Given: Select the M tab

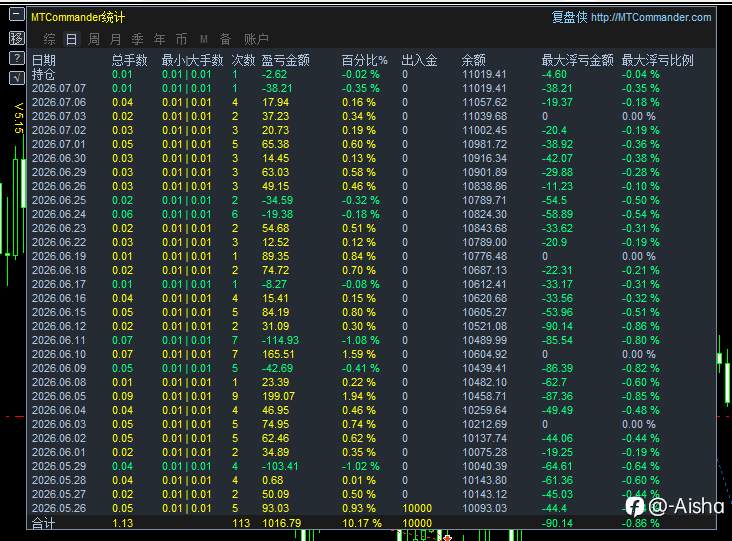Looking at the screenshot, I should (x=204, y=39).
